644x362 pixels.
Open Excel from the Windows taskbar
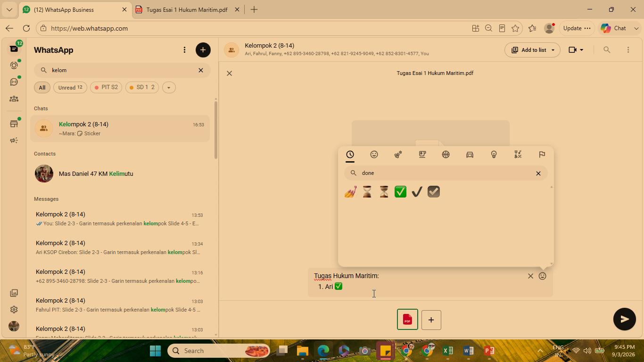coord(448,351)
